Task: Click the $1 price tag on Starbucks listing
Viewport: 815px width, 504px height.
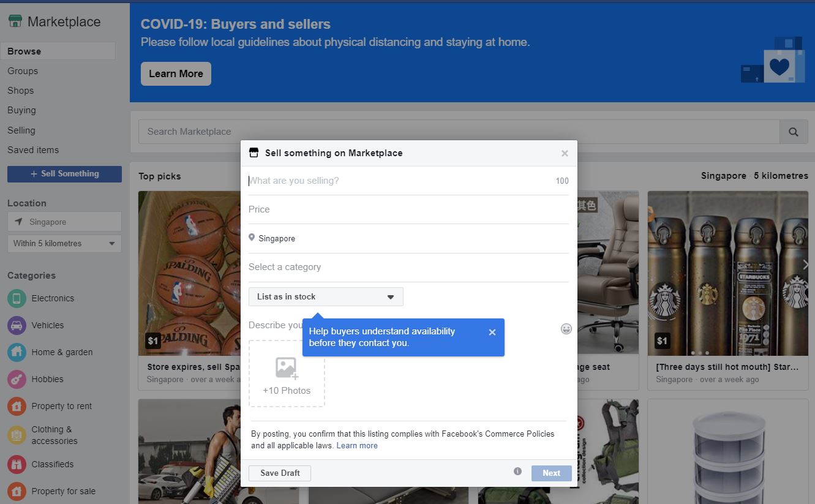Action: [662, 340]
